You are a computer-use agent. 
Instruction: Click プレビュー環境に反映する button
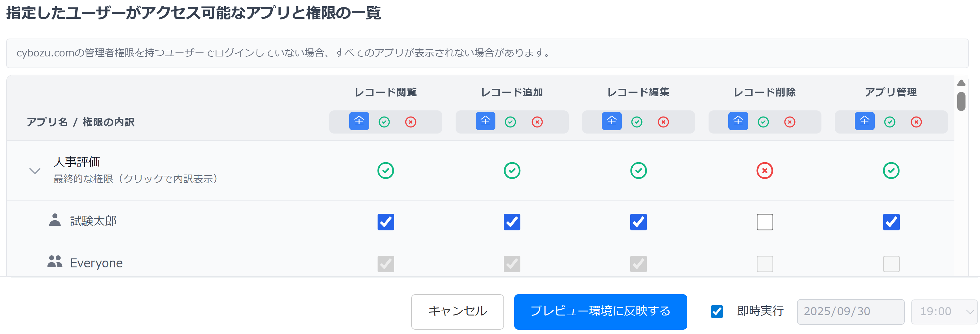600,311
